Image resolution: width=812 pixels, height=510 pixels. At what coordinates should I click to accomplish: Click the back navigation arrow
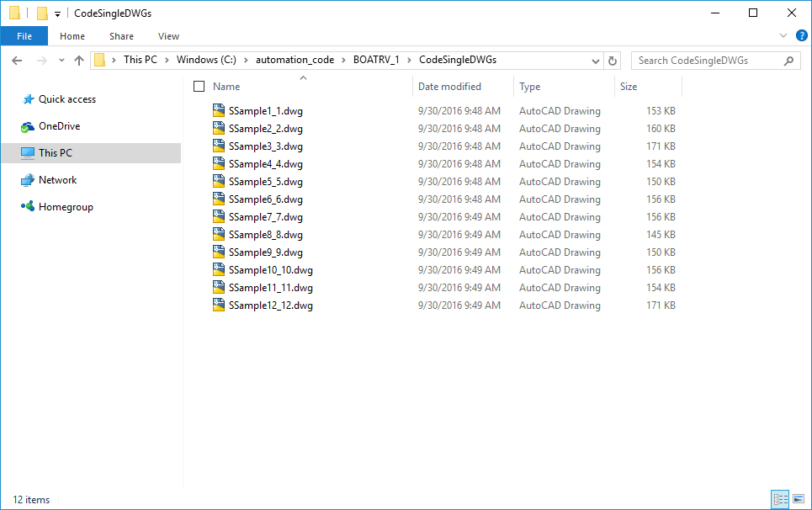pyautogui.click(x=17, y=60)
